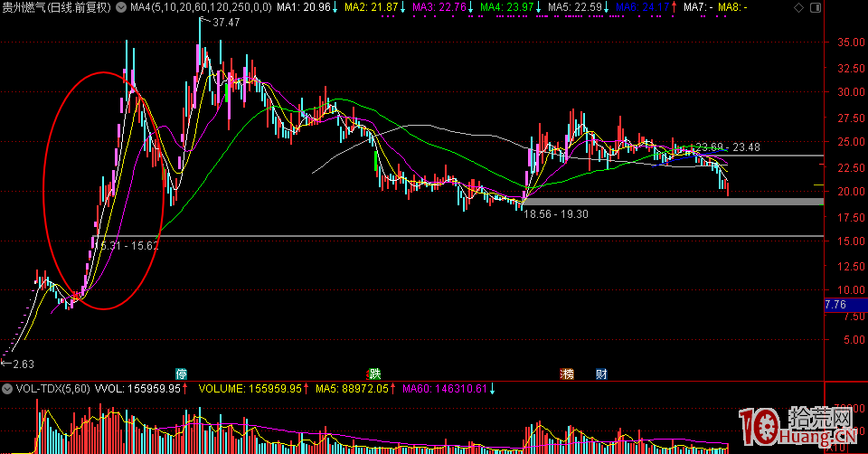
Task: Open the 跌 event marker on timeline
Action: point(374,374)
